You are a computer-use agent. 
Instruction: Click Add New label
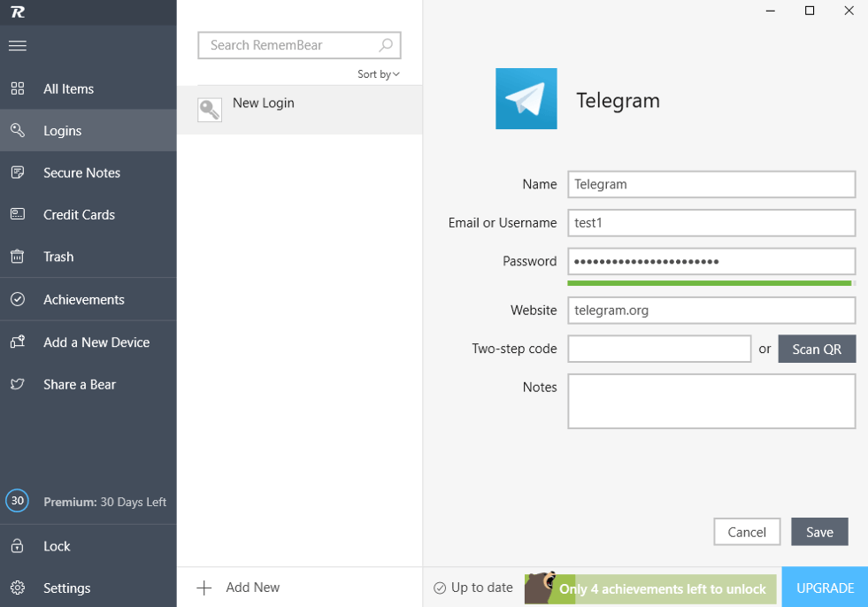tap(252, 587)
